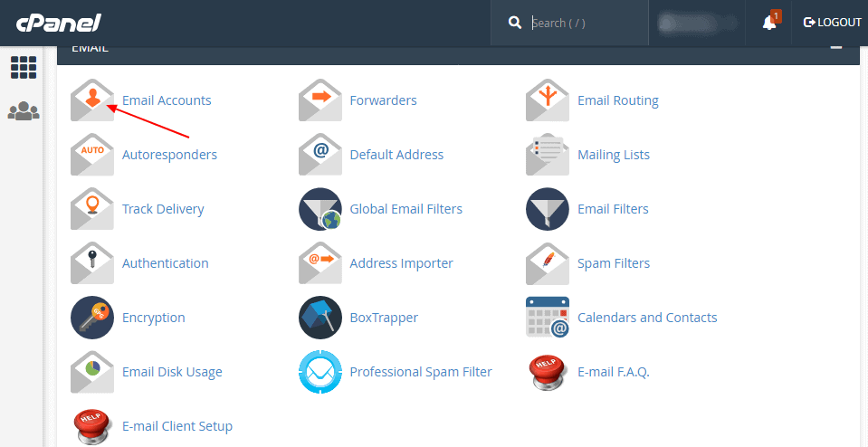This screenshot has height=447, width=868.
Task: Click the User Manager people icon in sidebar
Action: tap(24, 110)
